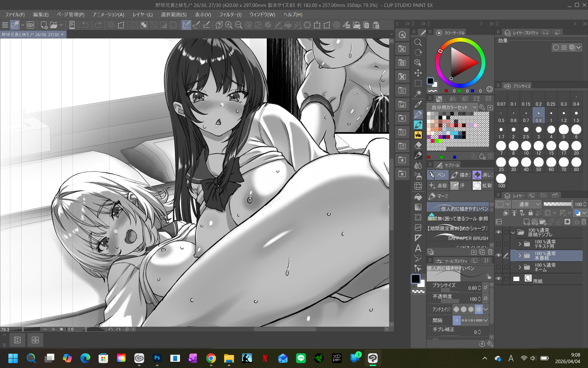This screenshot has height=368, width=588.
Task: Click the brush size 0.80 stepper
Action: click(x=479, y=288)
